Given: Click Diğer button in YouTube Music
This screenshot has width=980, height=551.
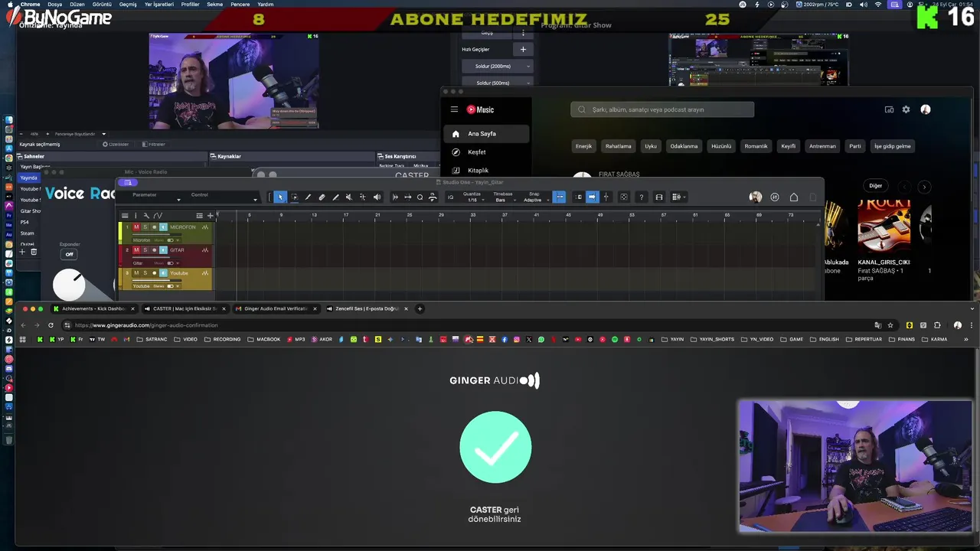Looking at the screenshot, I should [875, 185].
